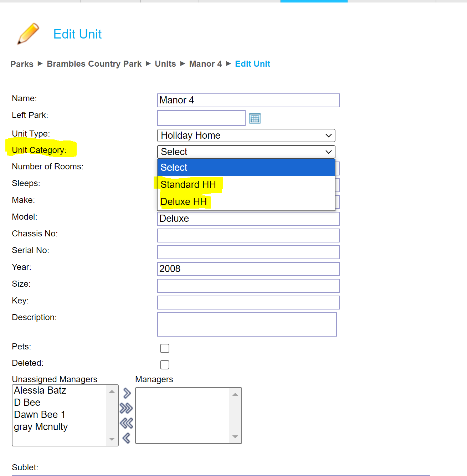The height and width of the screenshot is (476, 467).
Task: Go to Parks breadcrumb link
Action: [22, 64]
